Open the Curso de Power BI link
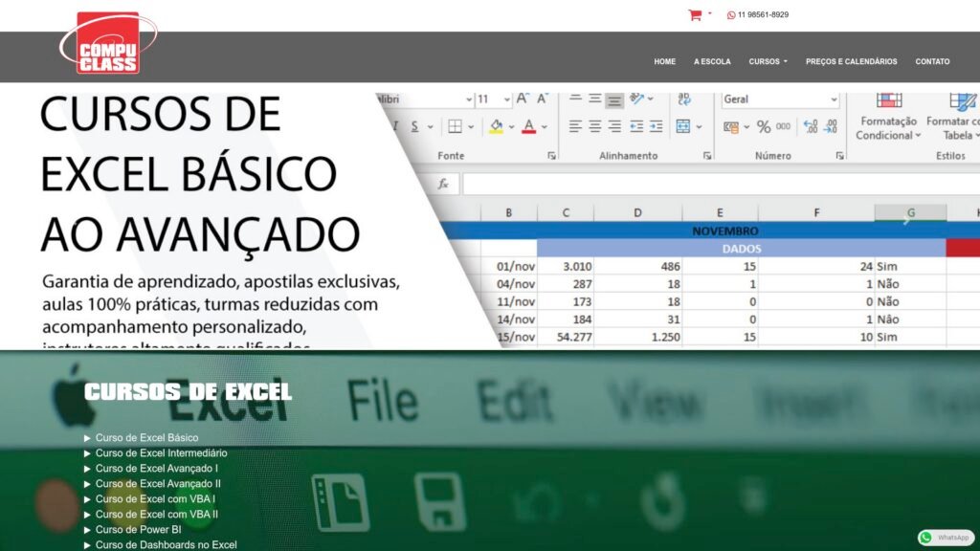The height and width of the screenshot is (551, 980). (x=139, y=530)
